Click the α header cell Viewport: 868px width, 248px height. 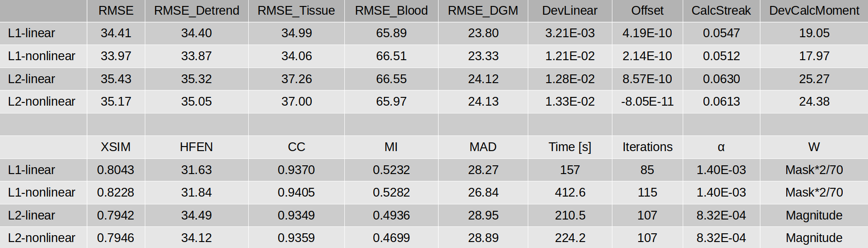point(721,147)
